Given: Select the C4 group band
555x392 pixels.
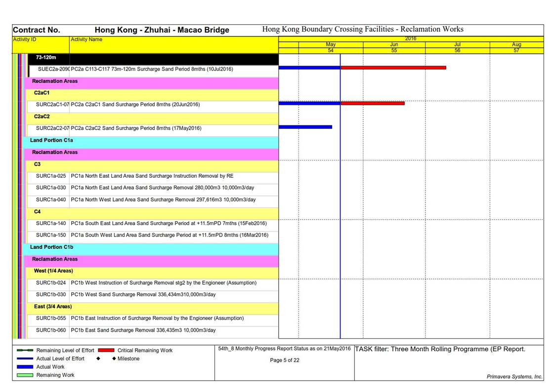Looking at the screenshot, I should click(x=153, y=213).
